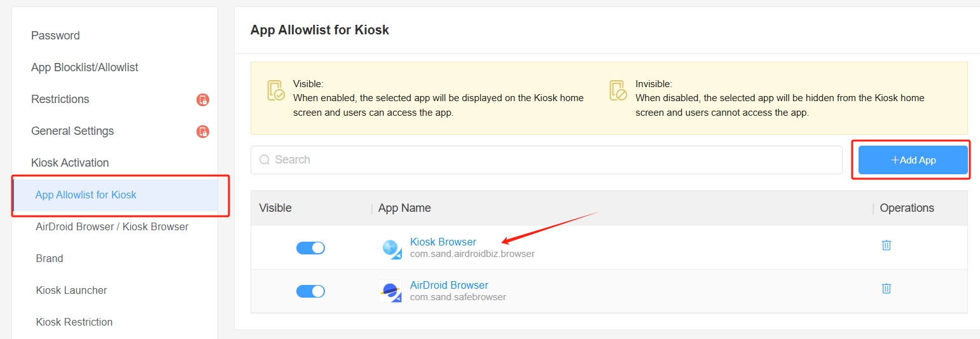Click package name com.sand.safebrowser
Image resolution: width=980 pixels, height=339 pixels.
pos(458,297)
